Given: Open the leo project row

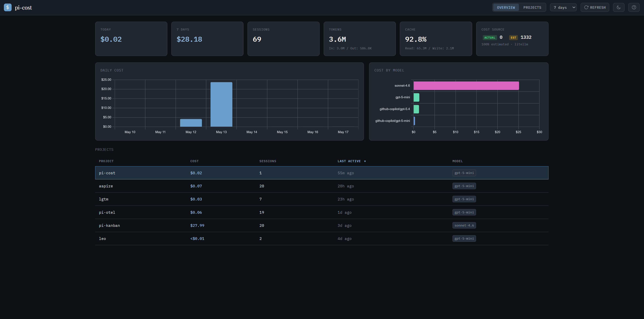Looking at the screenshot, I should coord(321,239).
